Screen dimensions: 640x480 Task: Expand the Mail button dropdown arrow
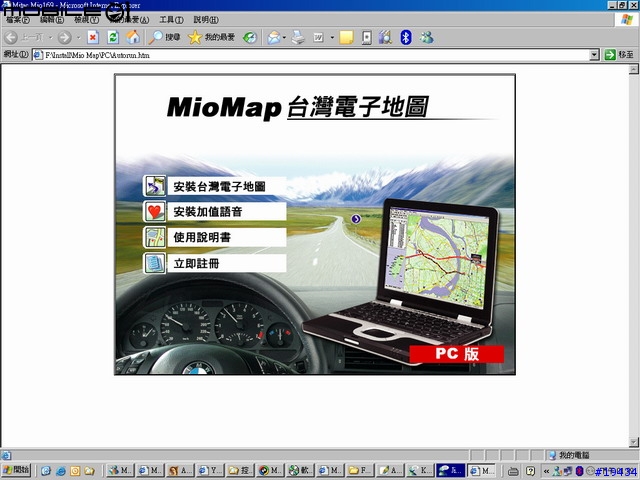click(284, 38)
